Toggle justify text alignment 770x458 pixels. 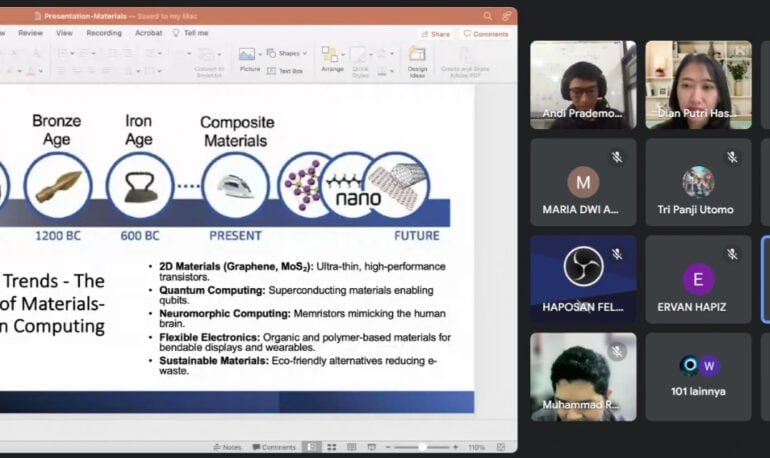pos(107,71)
